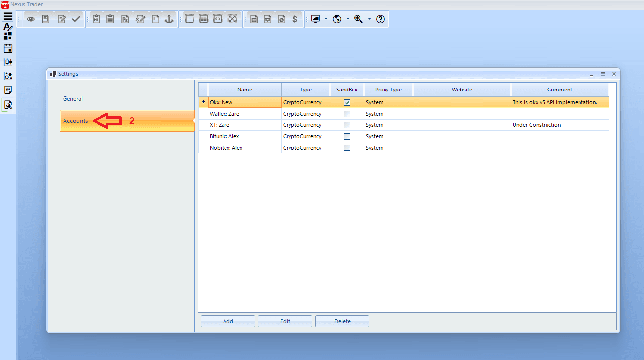Open the hamburger menu icon

point(8,16)
